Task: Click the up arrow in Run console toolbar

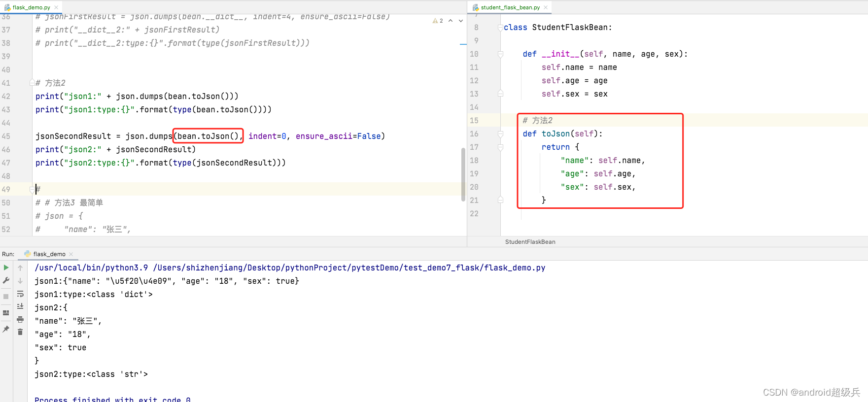Action: click(x=20, y=268)
